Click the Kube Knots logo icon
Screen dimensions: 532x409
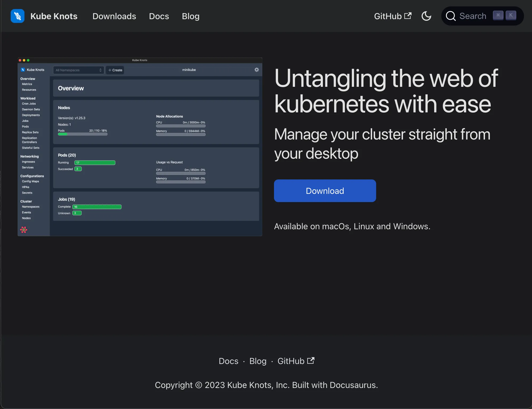(18, 16)
